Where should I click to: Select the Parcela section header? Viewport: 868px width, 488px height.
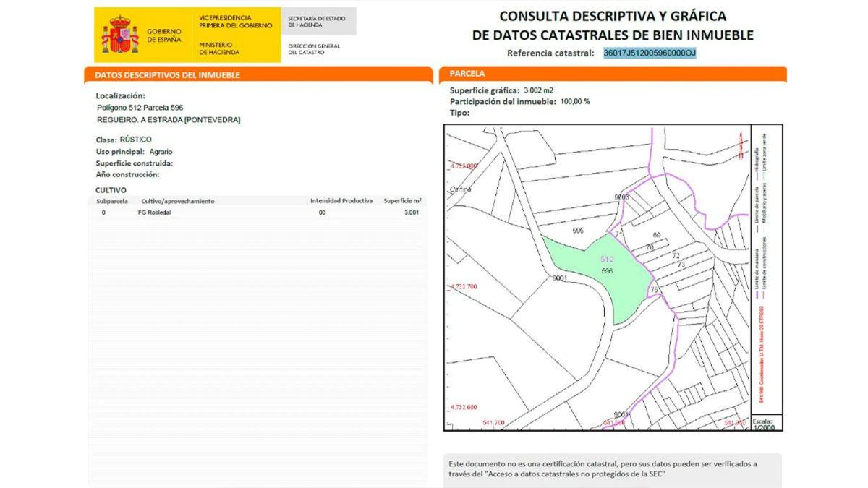coord(467,74)
